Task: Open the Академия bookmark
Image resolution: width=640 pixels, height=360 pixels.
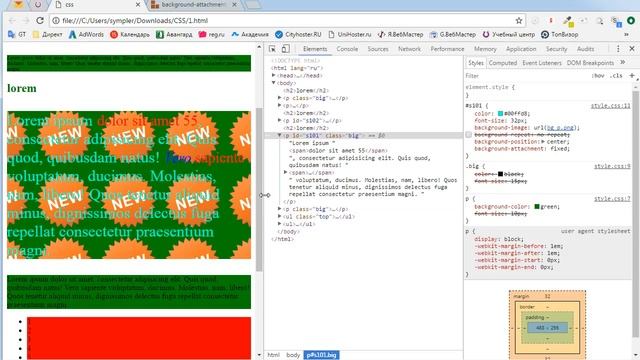Action: click(250, 35)
